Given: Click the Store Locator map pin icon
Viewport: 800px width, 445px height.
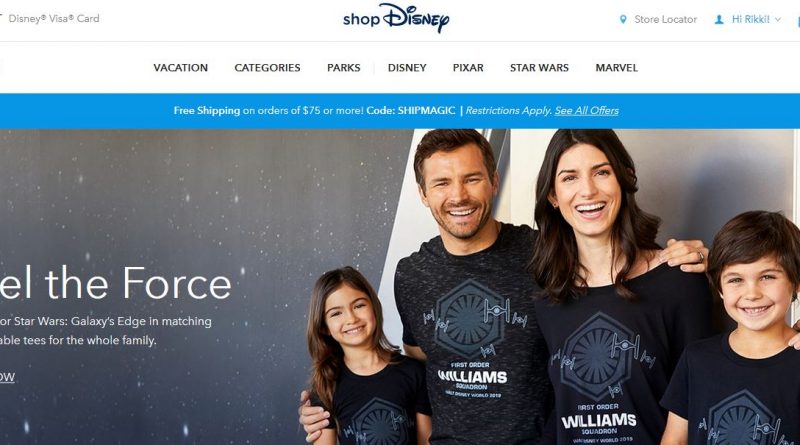Looking at the screenshot, I should coord(622,19).
